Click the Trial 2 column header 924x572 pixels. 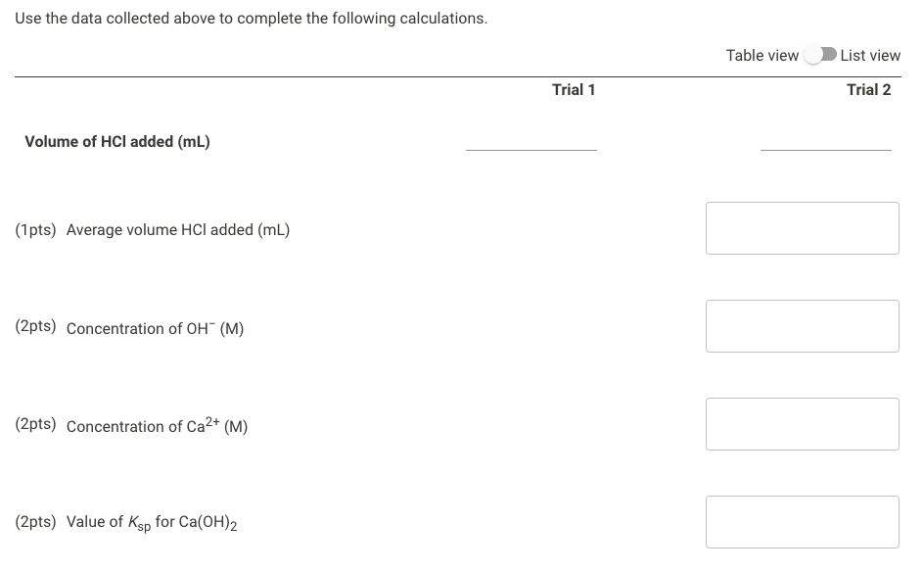coord(869,89)
